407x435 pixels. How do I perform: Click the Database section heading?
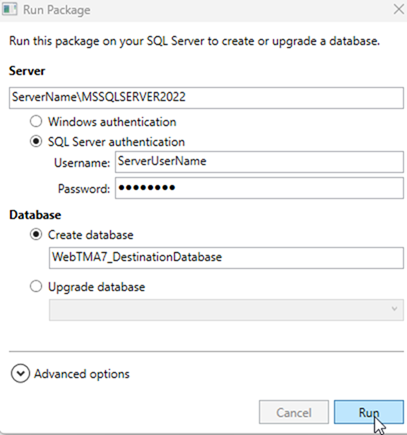click(x=35, y=215)
